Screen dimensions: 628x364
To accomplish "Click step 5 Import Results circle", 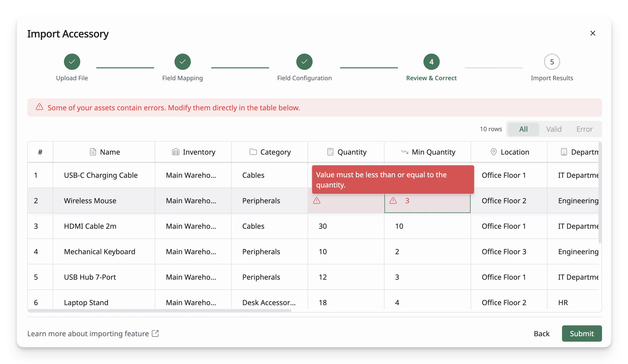I will click(x=552, y=62).
